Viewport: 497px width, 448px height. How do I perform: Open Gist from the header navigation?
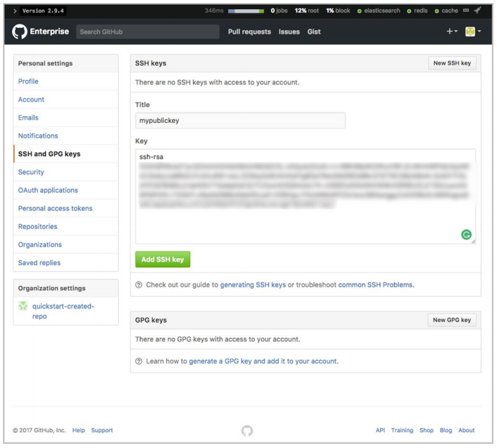coord(314,31)
